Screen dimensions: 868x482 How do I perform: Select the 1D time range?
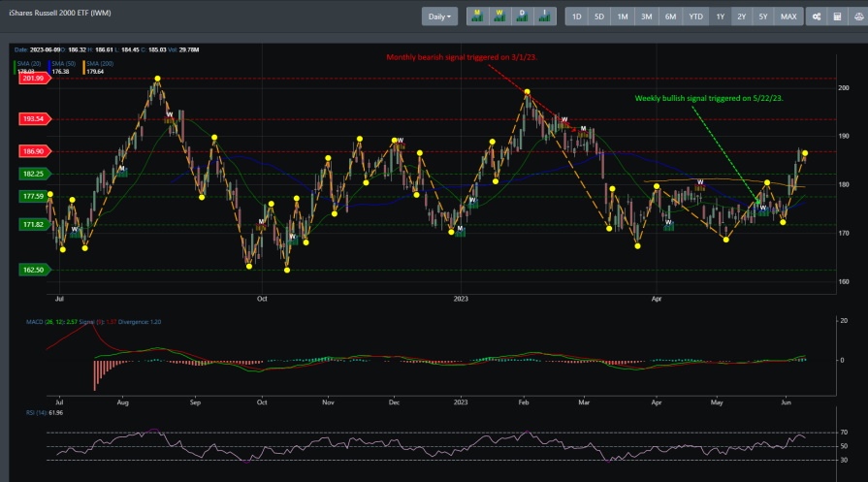pyautogui.click(x=576, y=16)
